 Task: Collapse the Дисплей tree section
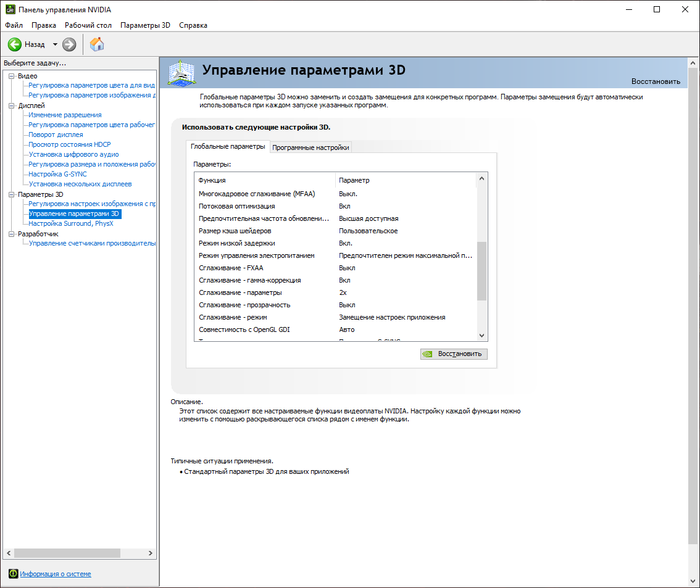12,106
